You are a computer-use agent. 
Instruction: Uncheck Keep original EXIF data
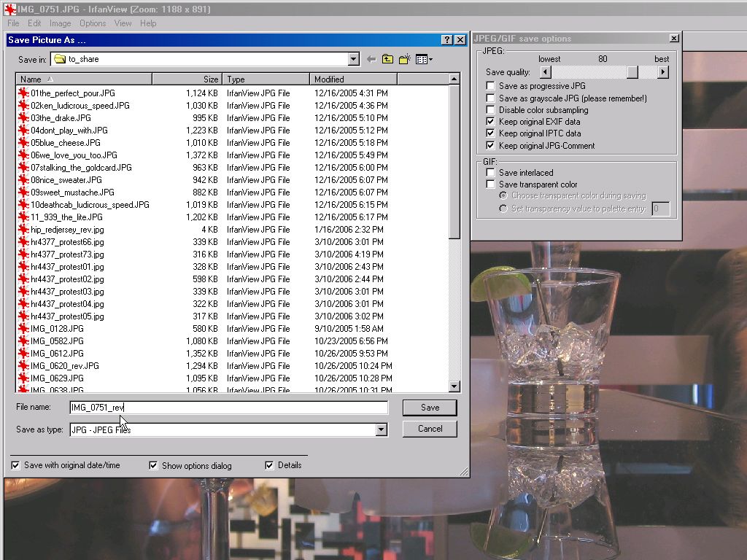490,122
